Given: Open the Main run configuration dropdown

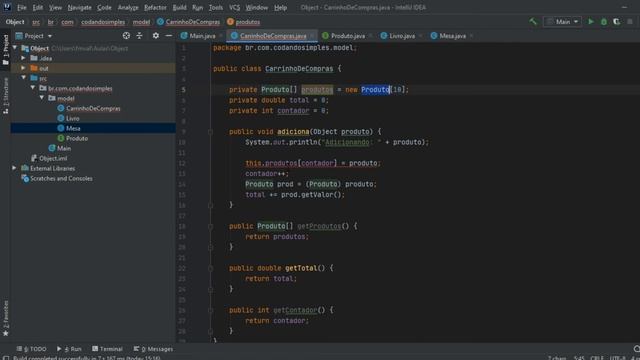Looking at the screenshot, I should (x=562, y=22).
